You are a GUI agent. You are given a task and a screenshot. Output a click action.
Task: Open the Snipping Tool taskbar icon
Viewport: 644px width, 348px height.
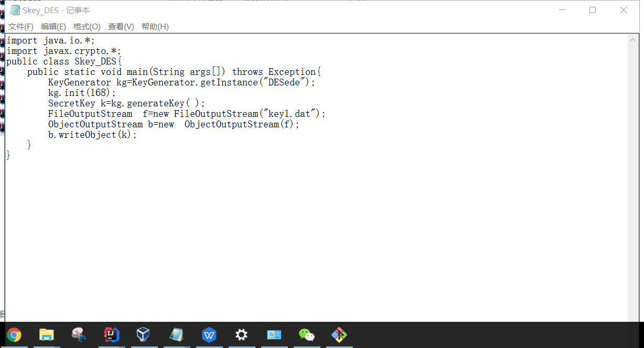[x=79, y=334]
